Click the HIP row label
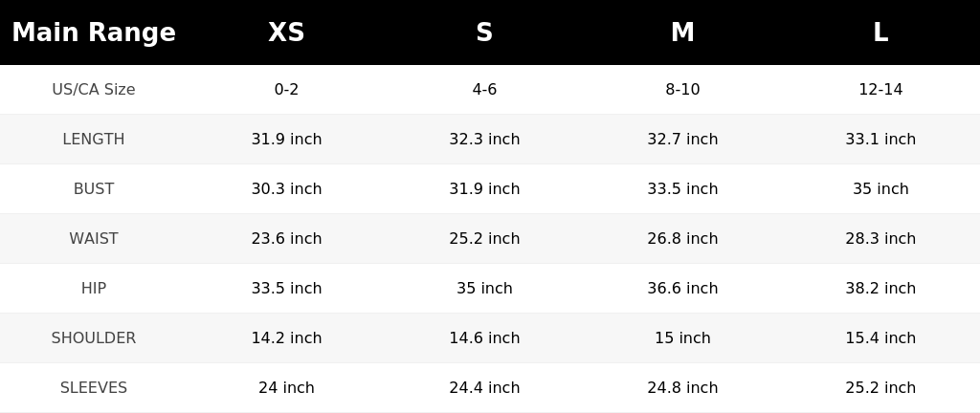 point(94,288)
